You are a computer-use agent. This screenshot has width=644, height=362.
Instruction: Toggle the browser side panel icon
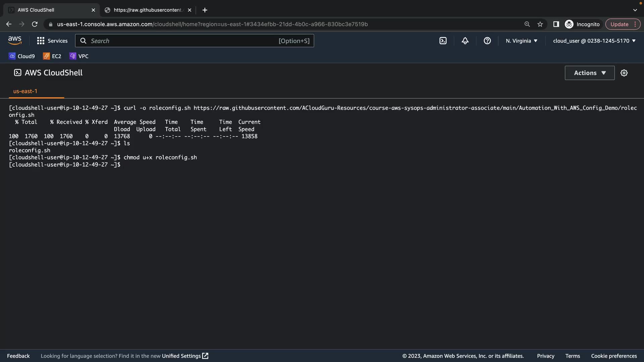pyautogui.click(x=556, y=24)
